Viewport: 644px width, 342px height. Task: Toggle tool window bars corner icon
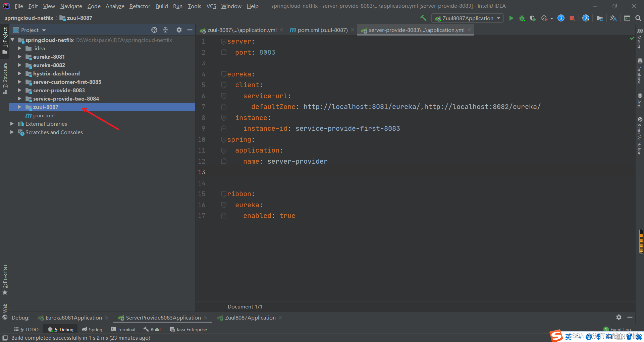click(5, 338)
